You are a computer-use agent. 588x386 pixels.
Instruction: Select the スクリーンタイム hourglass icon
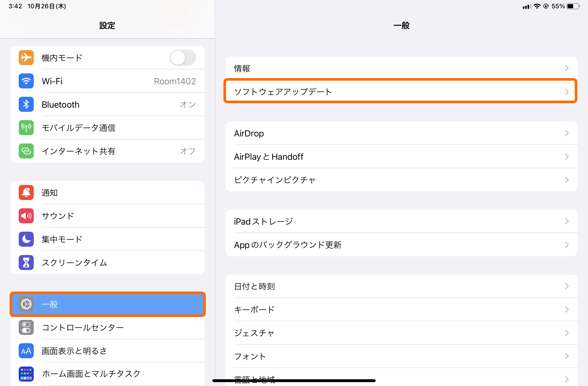pos(26,263)
